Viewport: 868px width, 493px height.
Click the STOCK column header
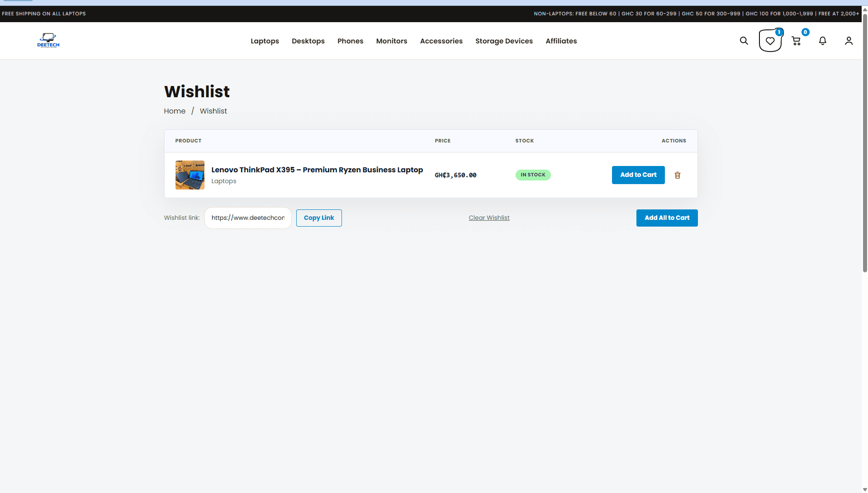pyautogui.click(x=525, y=141)
